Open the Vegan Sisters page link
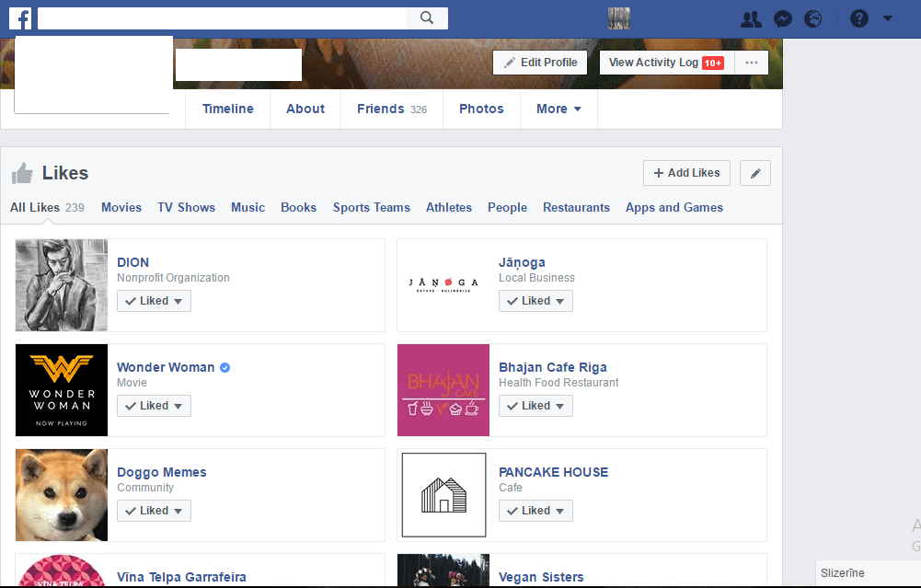 pos(541,577)
